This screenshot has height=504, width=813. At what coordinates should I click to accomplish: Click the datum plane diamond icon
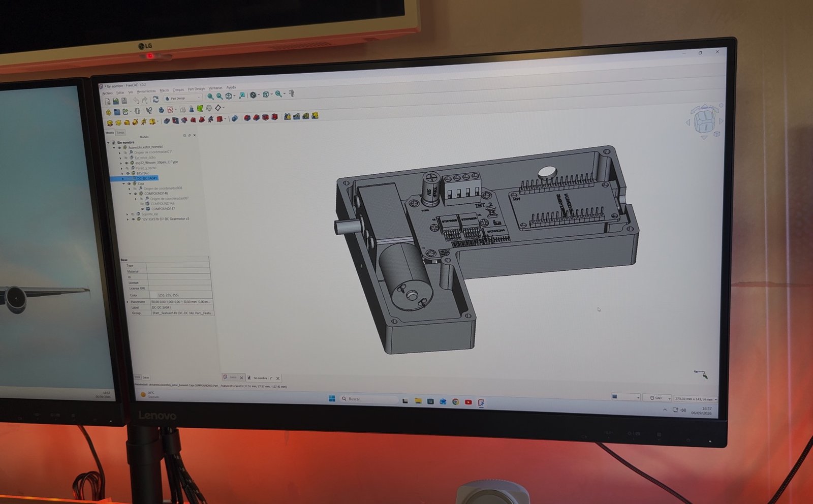218,108
